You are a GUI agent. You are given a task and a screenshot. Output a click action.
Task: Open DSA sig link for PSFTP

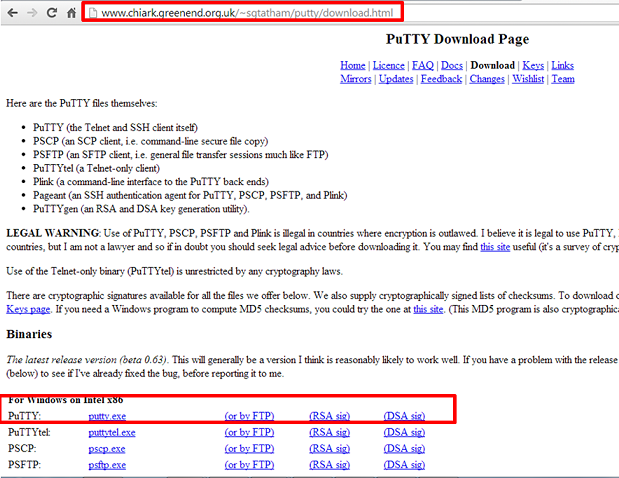[404, 465]
